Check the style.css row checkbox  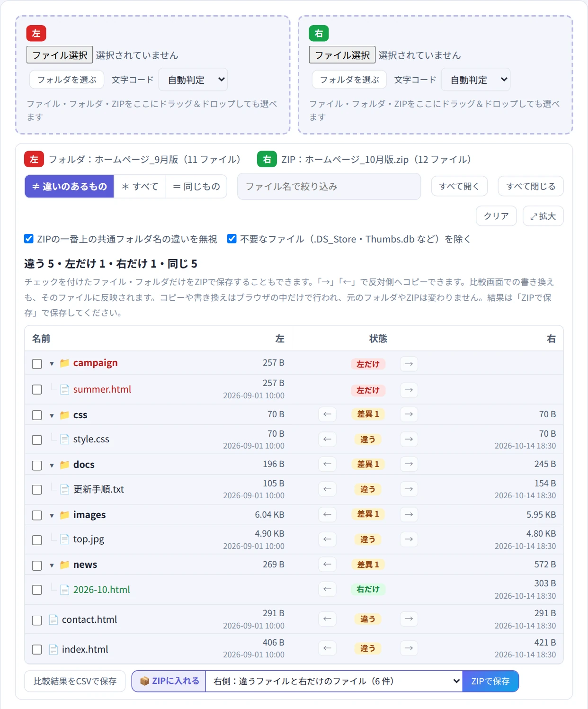tap(37, 440)
